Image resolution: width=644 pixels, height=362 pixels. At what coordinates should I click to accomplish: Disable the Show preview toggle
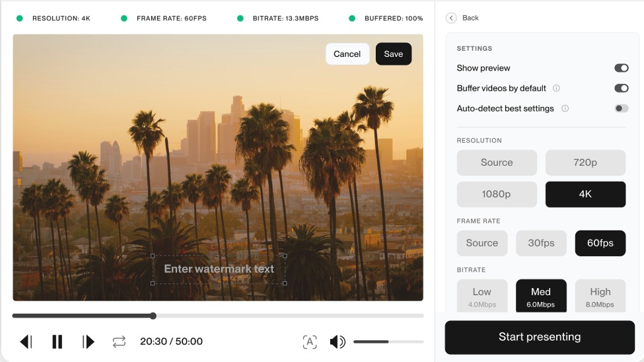[621, 68]
